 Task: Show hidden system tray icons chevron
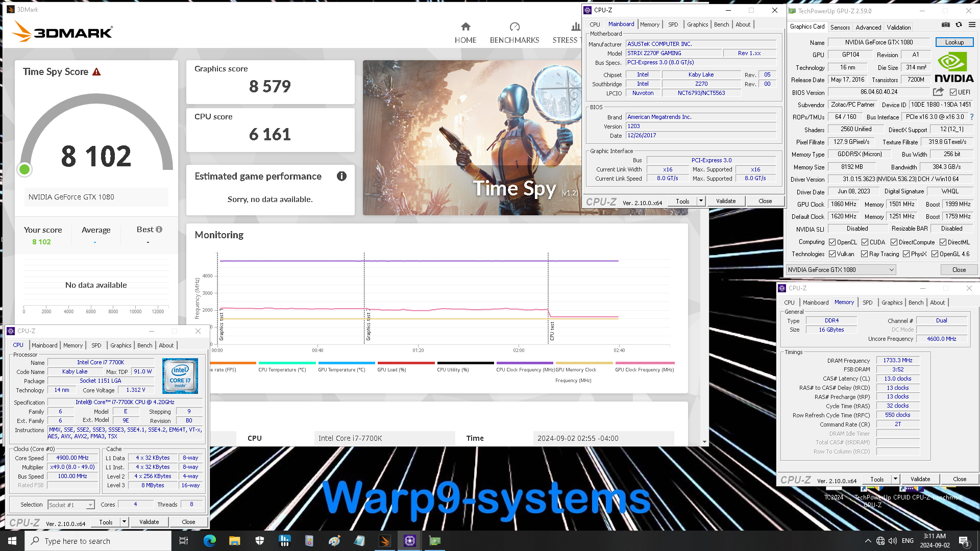[x=868, y=541]
